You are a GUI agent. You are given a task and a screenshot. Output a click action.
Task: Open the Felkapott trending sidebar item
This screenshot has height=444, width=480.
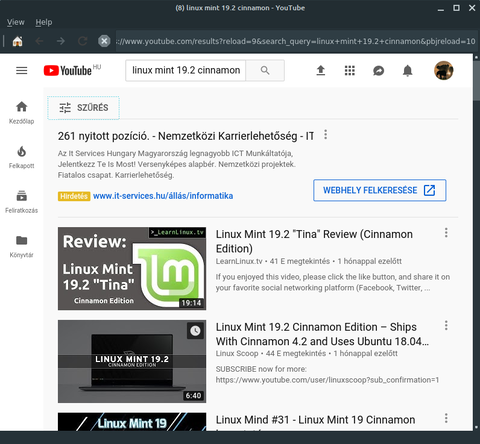pyautogui.click(x=22, y=157)
